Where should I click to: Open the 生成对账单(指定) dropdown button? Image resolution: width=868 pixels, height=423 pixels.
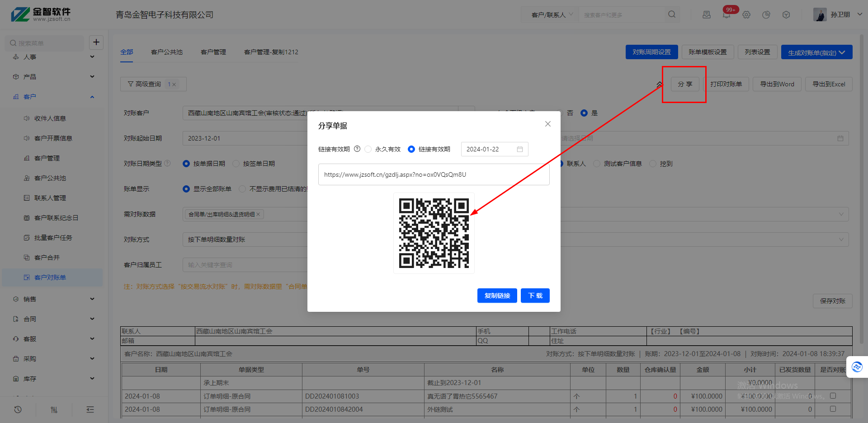(x=816, y=52)
